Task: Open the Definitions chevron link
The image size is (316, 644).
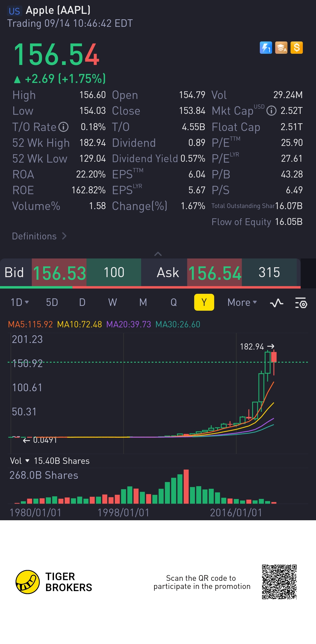Action: (39, 236)
